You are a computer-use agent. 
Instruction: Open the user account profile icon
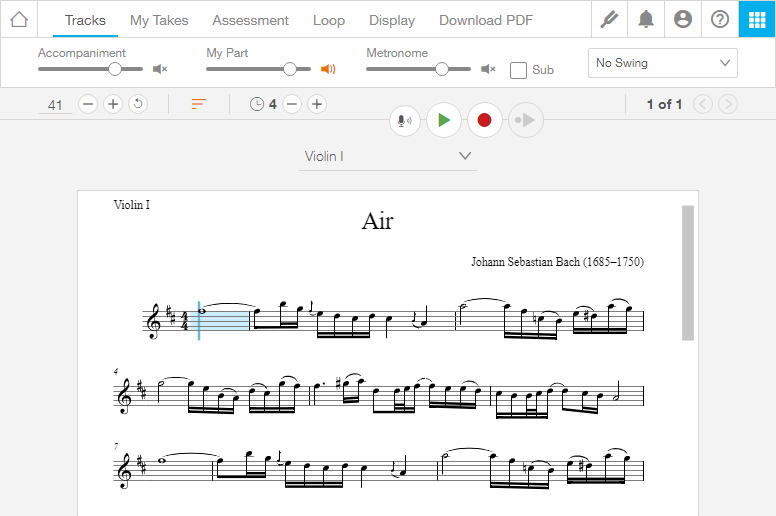pos(683,20)
